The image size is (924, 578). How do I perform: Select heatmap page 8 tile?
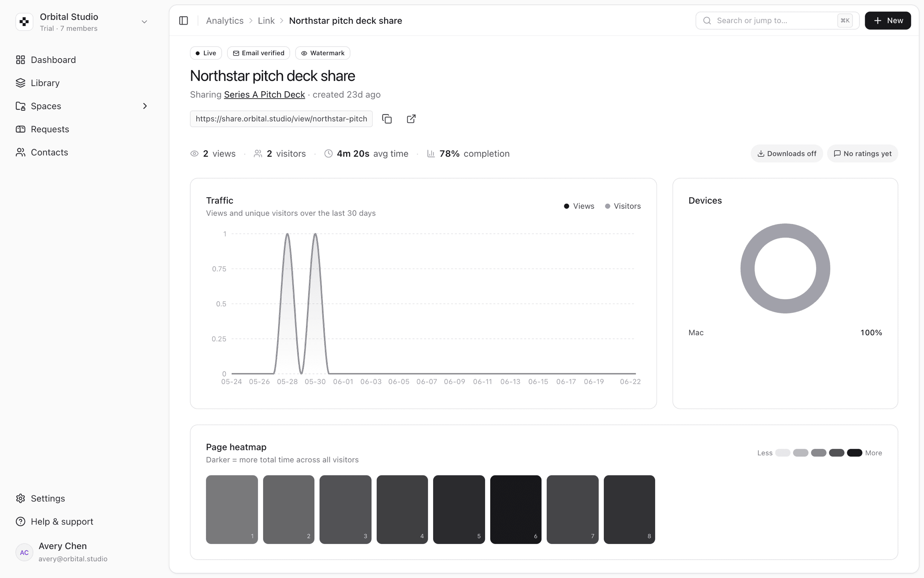(x=629, y=510)
